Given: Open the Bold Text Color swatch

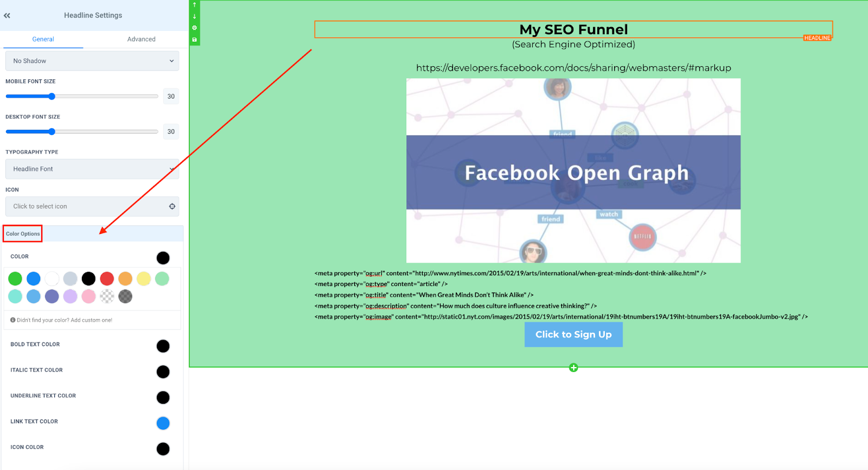Looking at the screenshot, I should pos(163,346).
